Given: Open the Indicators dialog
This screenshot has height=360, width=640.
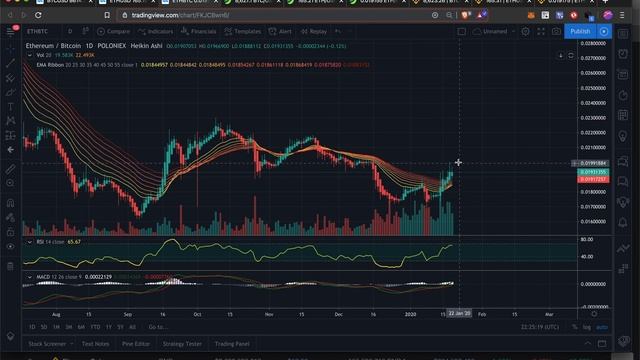Looking at the screenshot, I should tap(156, 31).
